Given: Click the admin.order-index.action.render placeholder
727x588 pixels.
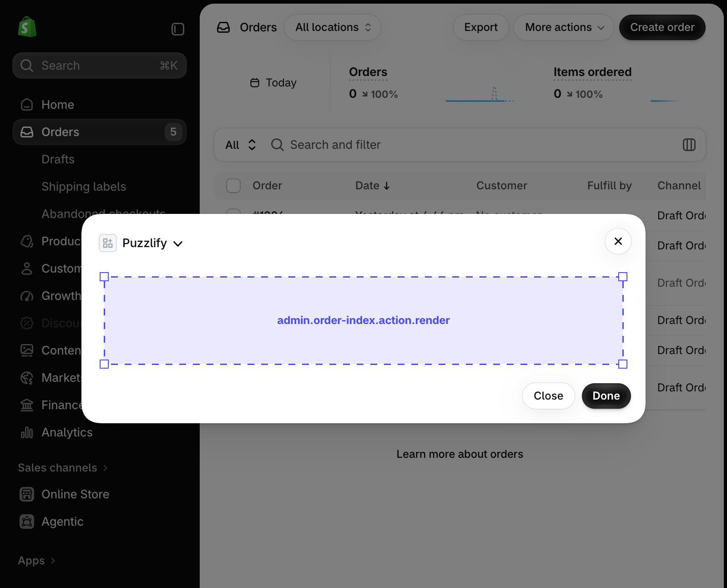Looking at the screenshot, I should 363,320.
